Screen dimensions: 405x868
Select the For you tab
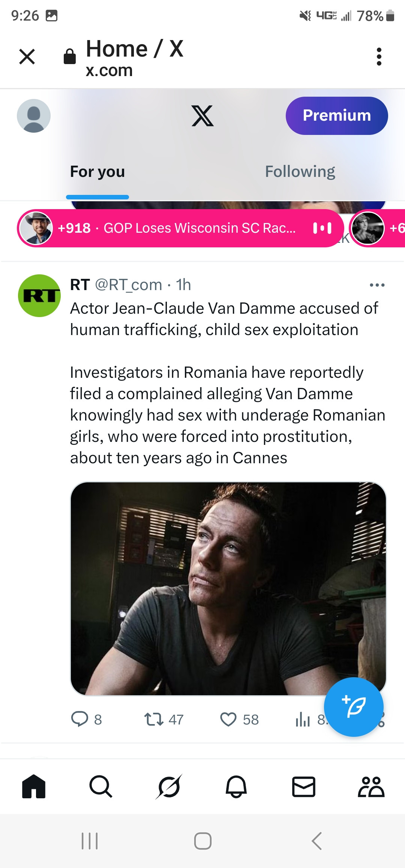[97, 172]
